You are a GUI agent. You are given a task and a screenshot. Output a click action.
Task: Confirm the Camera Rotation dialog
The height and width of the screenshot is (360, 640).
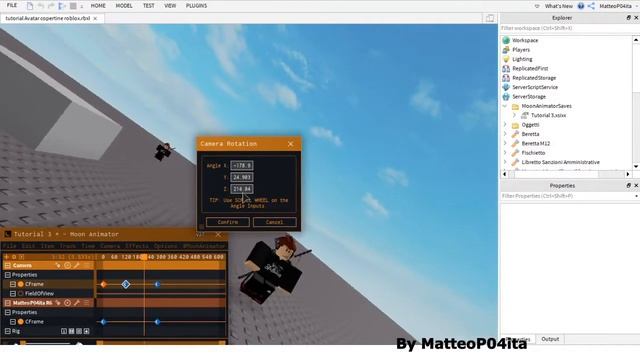(228, 222)
